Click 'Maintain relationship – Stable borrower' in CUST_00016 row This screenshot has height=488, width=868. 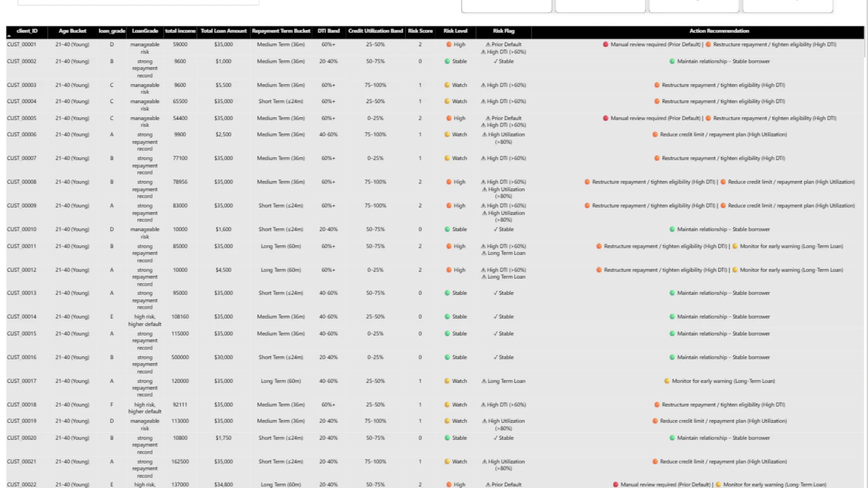tap(723, 357)
